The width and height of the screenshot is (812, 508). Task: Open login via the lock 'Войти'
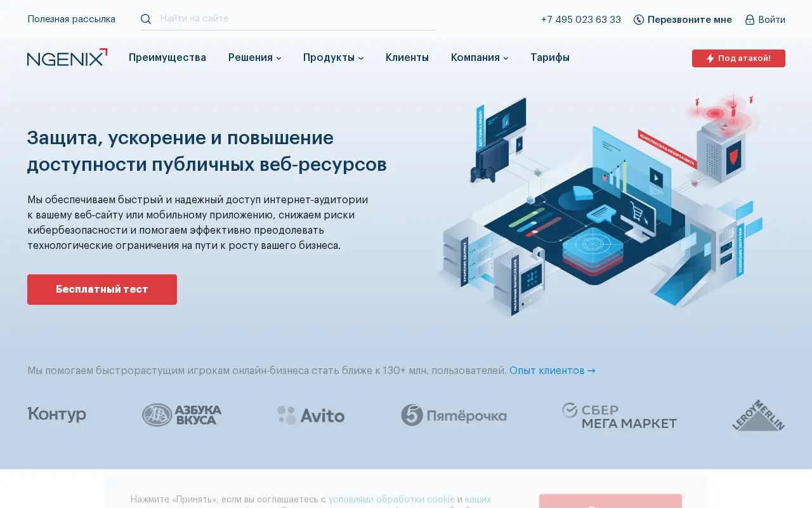click(765, 20)
